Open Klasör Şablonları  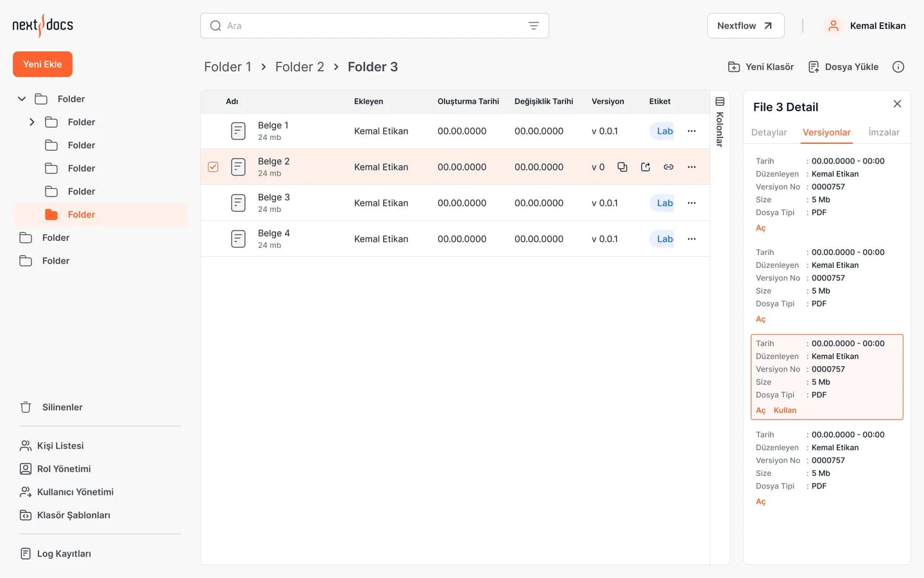pos(65,515)
